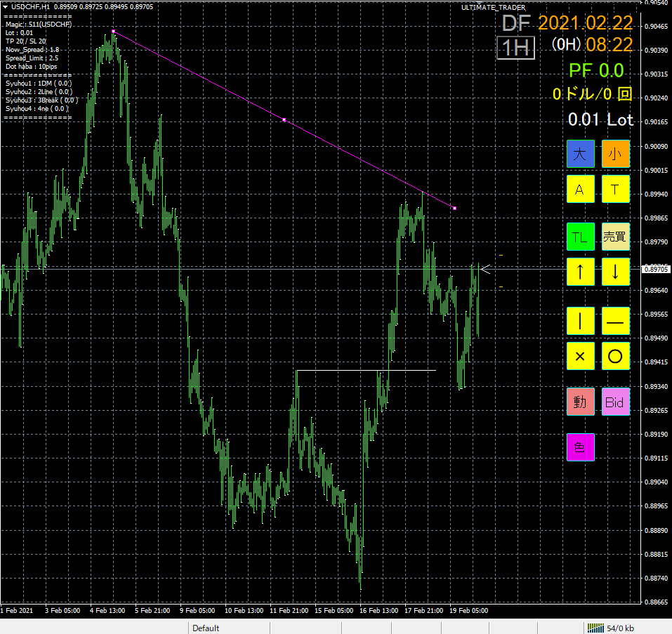The width and height of the screenshot is (672, 634).
Task: Click the Syuhou4 : 4ne line
Action: (x=37, y=109)
